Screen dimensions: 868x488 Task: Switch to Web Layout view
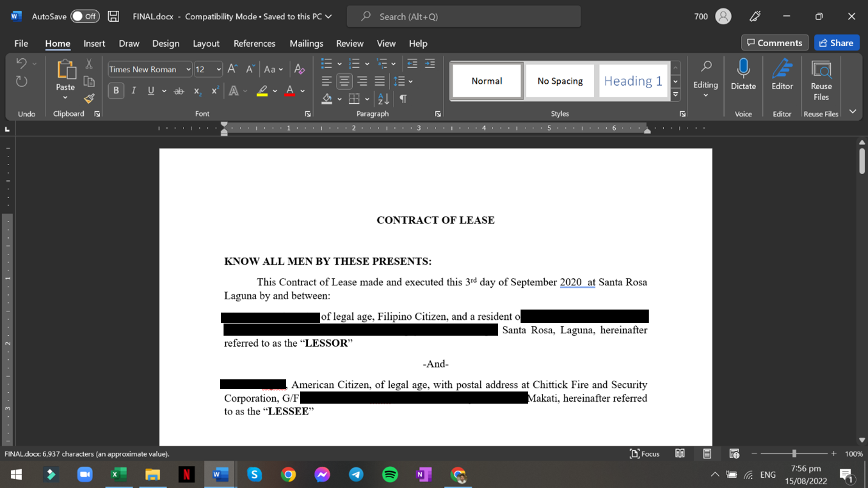click(x=734, y=453)
